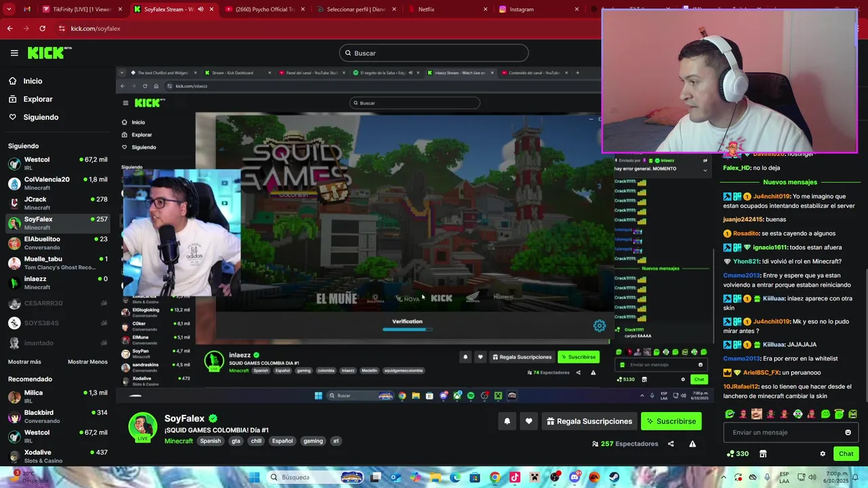Click the KICK logo
868x488 pixels.
pyautogui.click(x=50, y=53)
